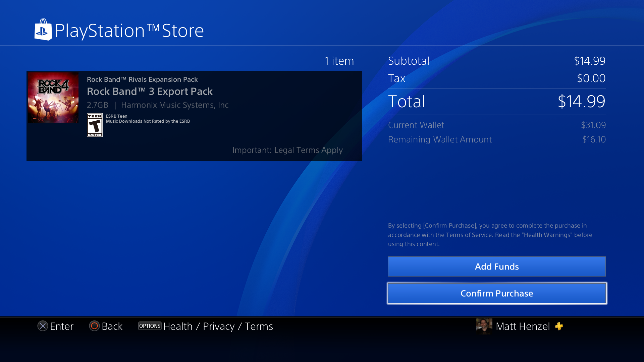
Task: Click the Matt Henzel username
Action: [x=523, y=326]
